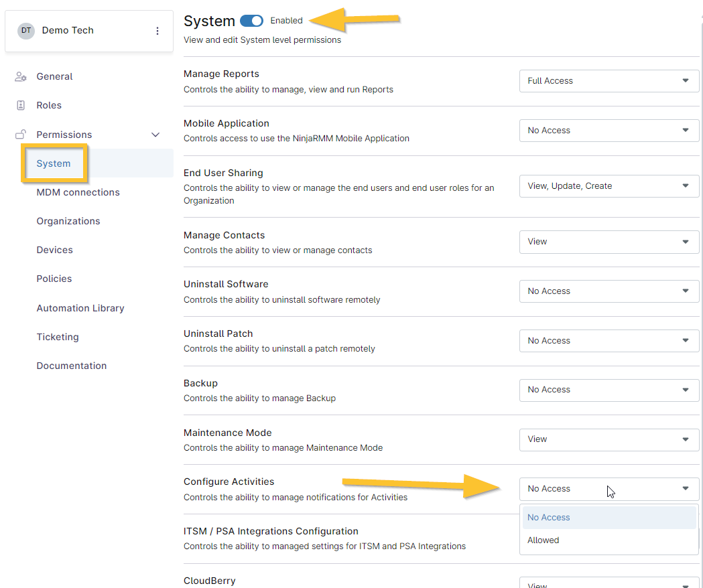Select the Allowed option in open list

[544, 540]
